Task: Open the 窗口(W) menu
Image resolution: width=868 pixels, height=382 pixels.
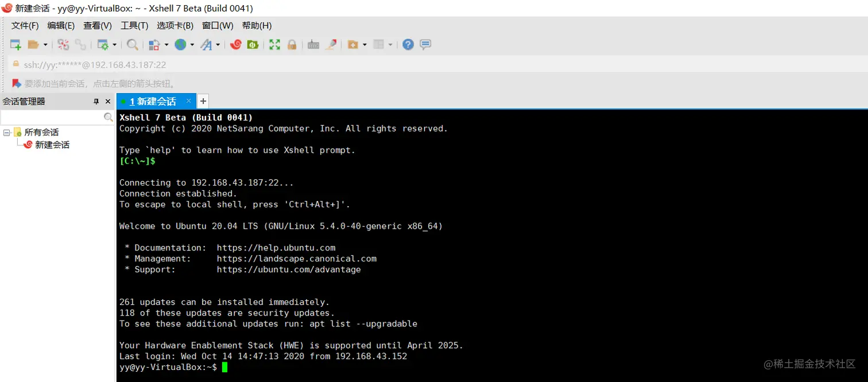Action: pos(218,25)
